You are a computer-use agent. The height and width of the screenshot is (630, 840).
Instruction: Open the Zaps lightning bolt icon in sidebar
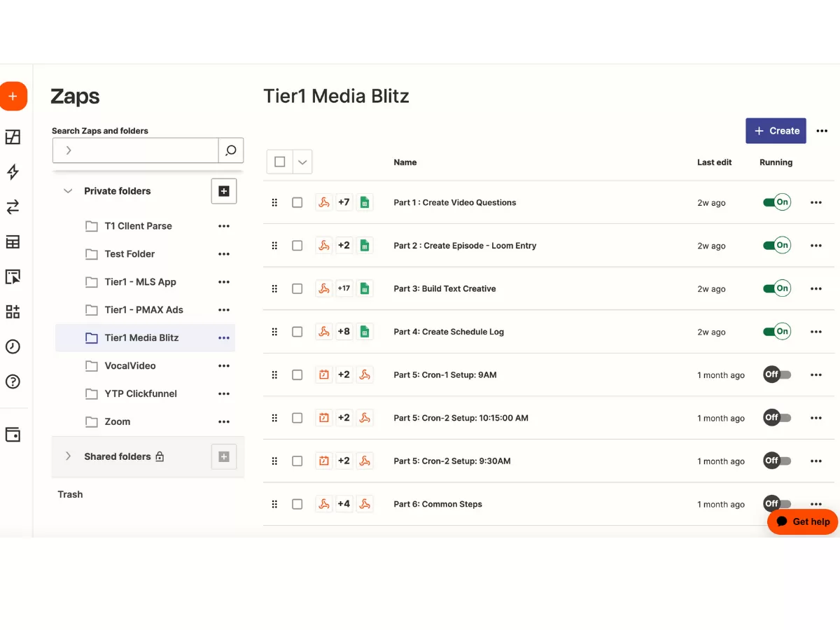pos(13,172)
